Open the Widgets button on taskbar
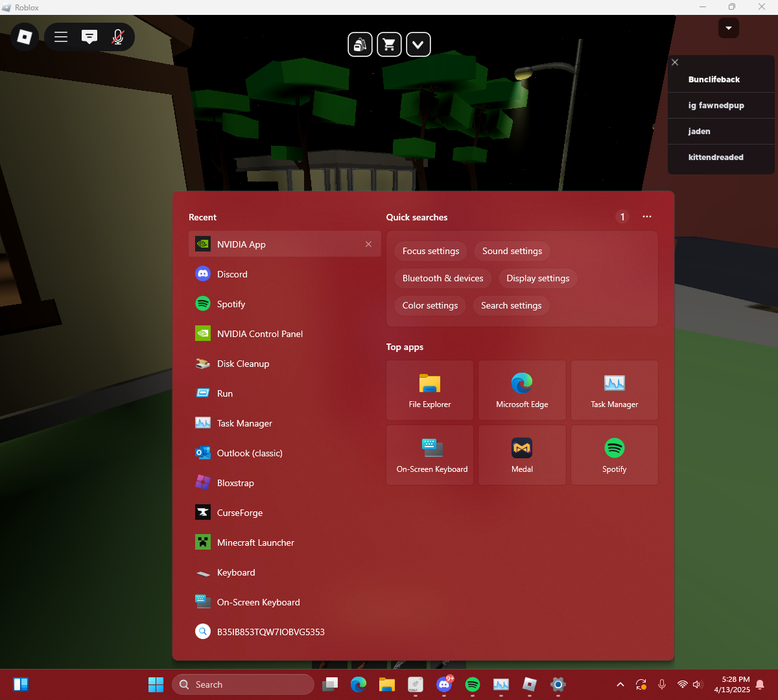Screen dimensions: 778x700 tap(21, 684)
